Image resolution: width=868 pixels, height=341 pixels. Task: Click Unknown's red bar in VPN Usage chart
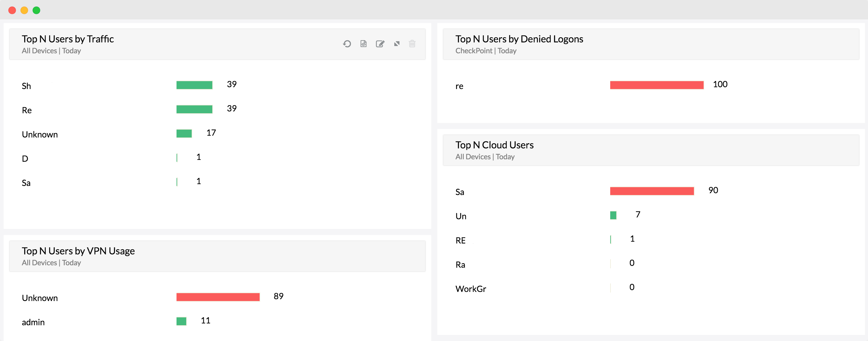tap(218, 297)
